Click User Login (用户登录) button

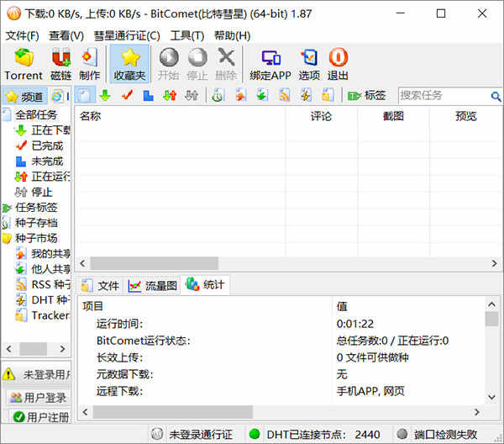(x=38, y=398)
